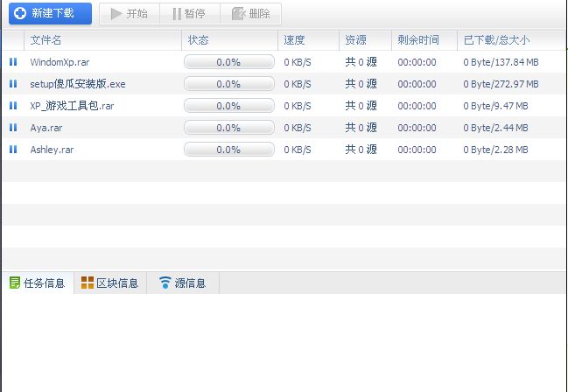Click progress bar of WindomXp.rar
Screen dimensions: 568x392
coord(229,62)
